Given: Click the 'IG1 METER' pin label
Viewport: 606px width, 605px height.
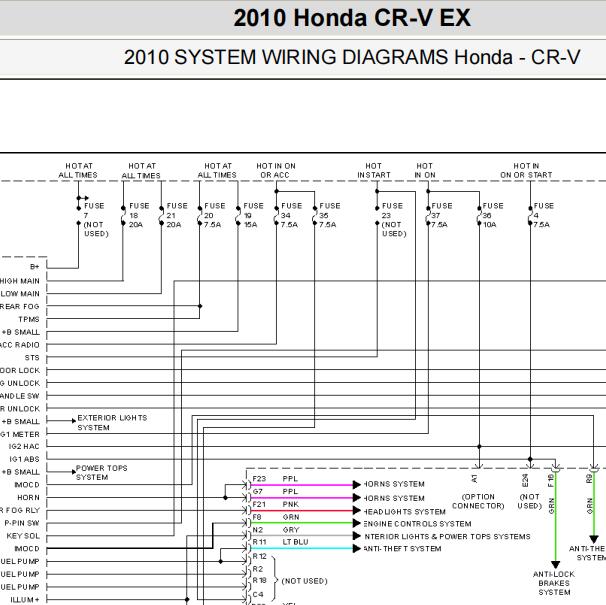Looking at the screenshot, I should (x=20, y=434).
